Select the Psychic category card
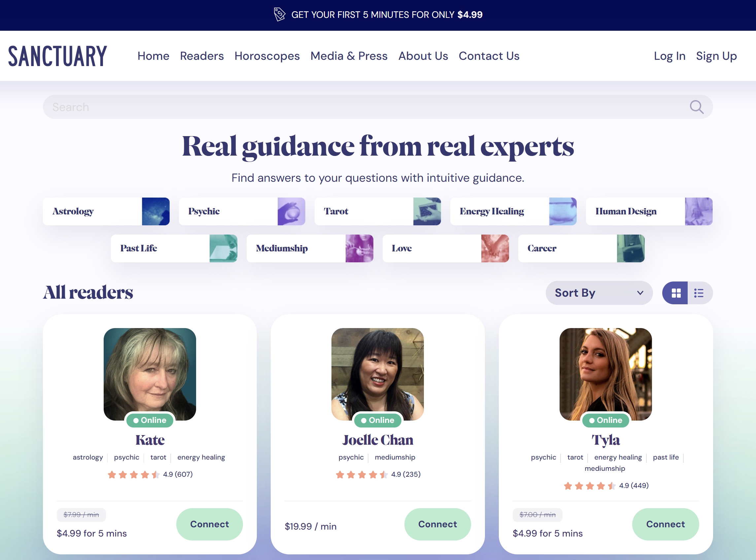This screenshot has height=560, width=756. point(242,211)
